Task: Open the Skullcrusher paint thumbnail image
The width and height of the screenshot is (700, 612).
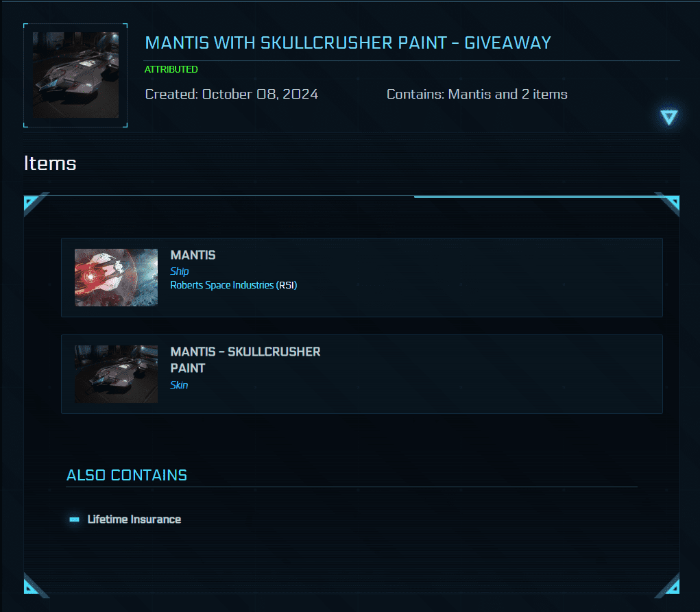Action: pos(116,374)
